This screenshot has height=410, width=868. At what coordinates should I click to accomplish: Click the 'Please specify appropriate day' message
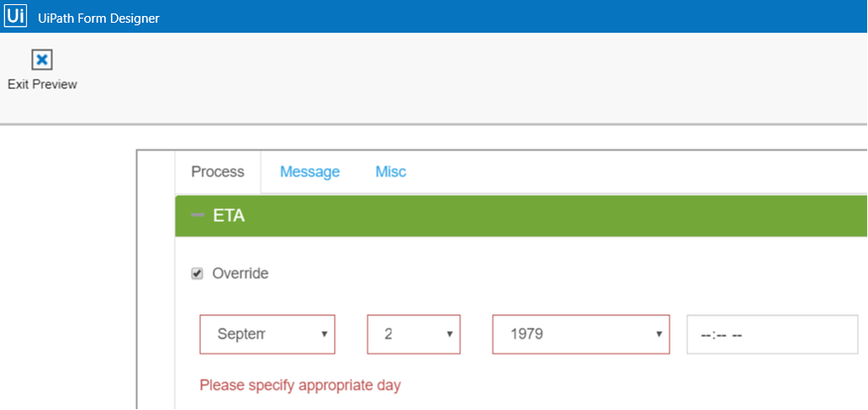click(x=300, y=385)
